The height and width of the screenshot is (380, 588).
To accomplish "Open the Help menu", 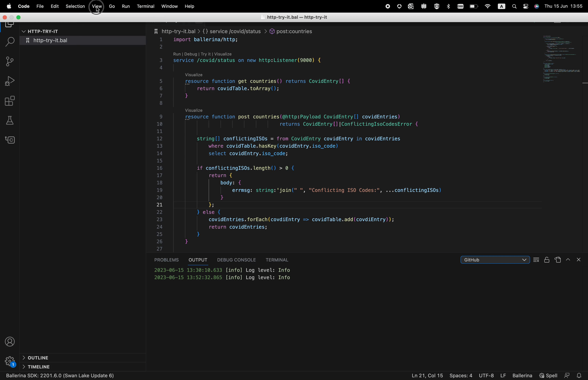I will tap(190, 6).
